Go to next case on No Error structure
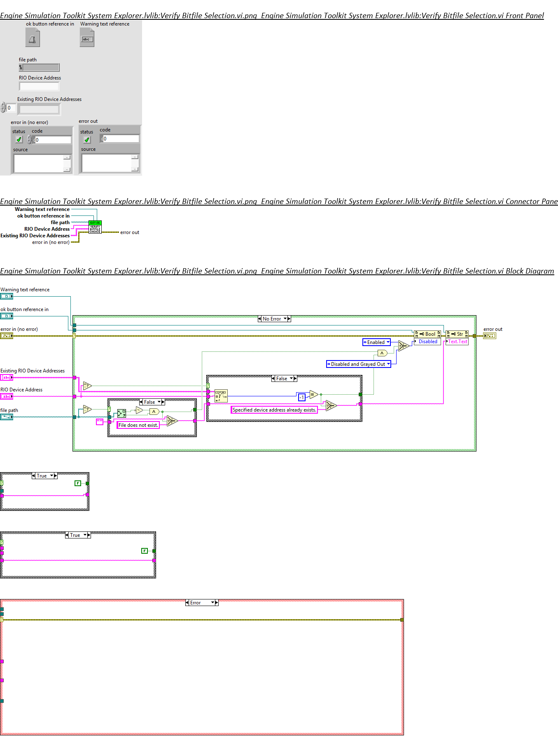 (289, 319)
